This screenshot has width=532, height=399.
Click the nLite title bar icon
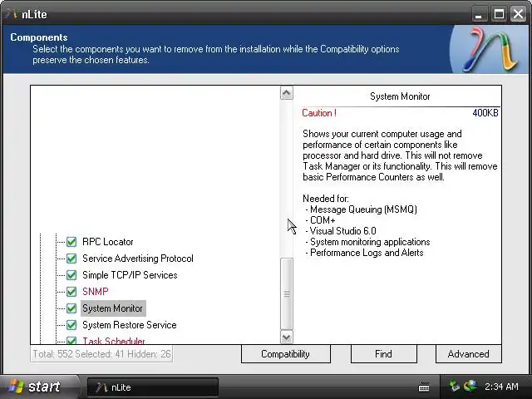click(12, 14)
